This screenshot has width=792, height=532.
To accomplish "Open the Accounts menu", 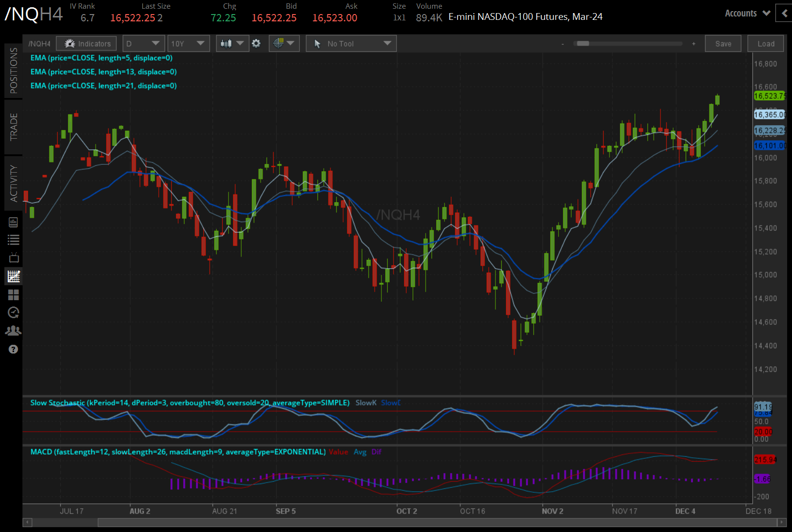I will [746, 13].
